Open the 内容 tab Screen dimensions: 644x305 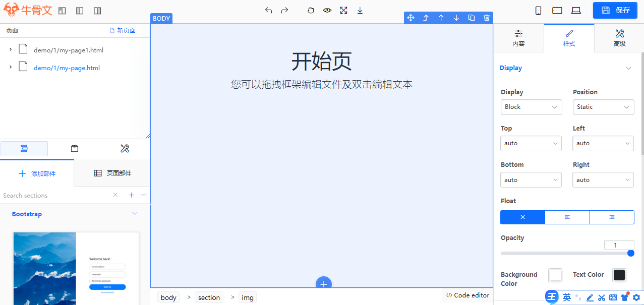pyautogui.click(x=518, y=38)
